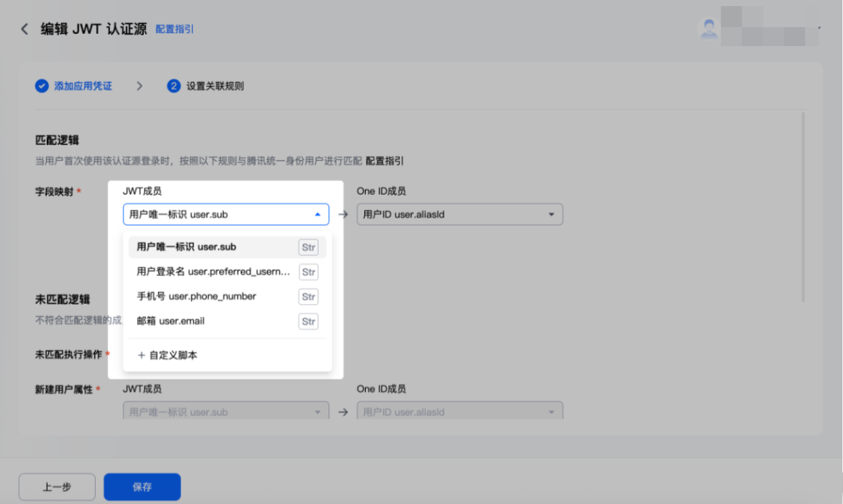Viewport: 843px width, 504px height.
Task: Click the chevron between the two steps
Action: click(x=139, y=86)
